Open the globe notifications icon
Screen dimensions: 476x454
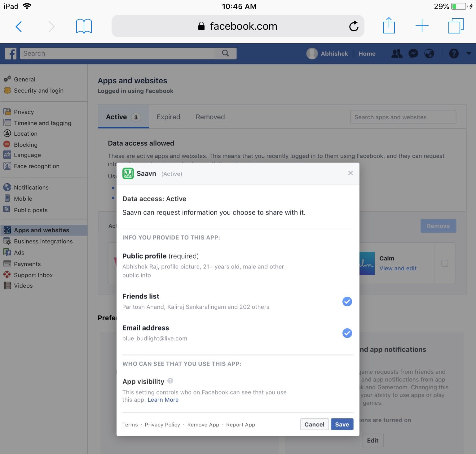[429, 54]
